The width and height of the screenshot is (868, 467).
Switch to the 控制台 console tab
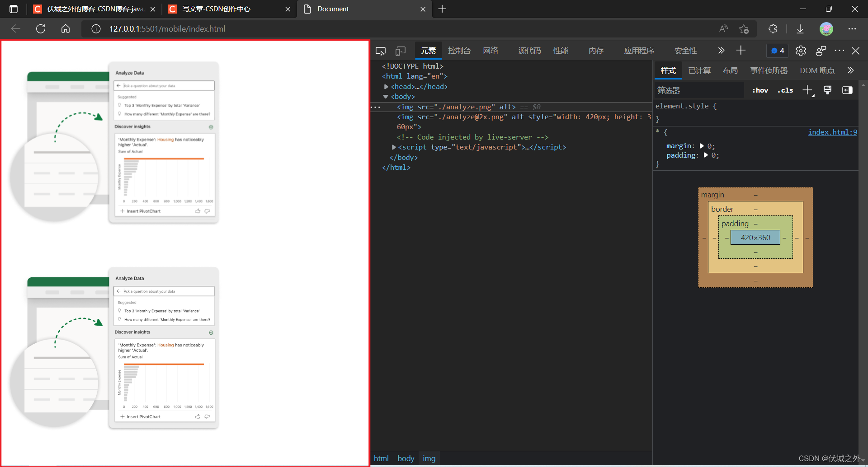(459, 51)
